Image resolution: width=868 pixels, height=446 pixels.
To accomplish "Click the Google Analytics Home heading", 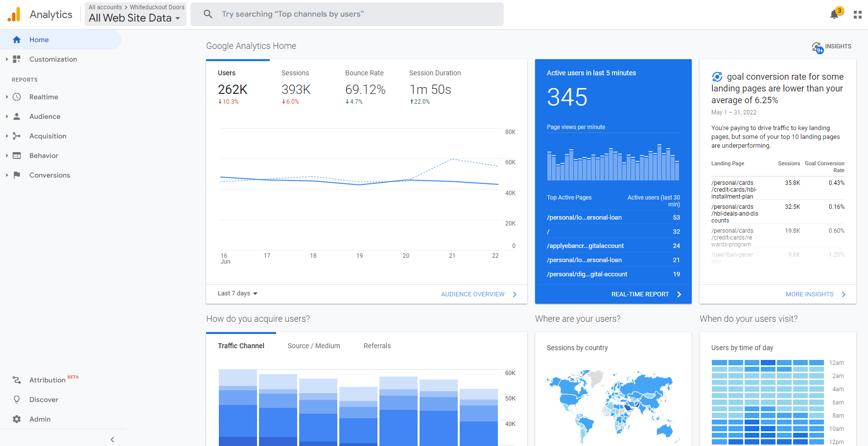I will tap(251, 46).
